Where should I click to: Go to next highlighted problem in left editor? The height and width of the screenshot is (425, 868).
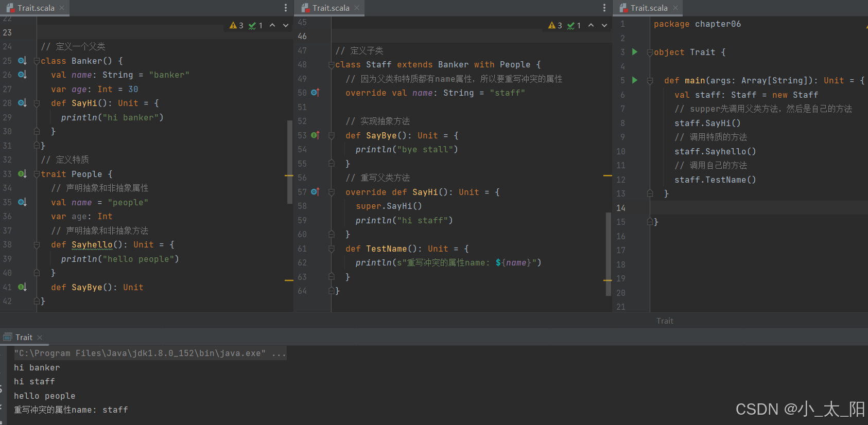pos(286,25)
